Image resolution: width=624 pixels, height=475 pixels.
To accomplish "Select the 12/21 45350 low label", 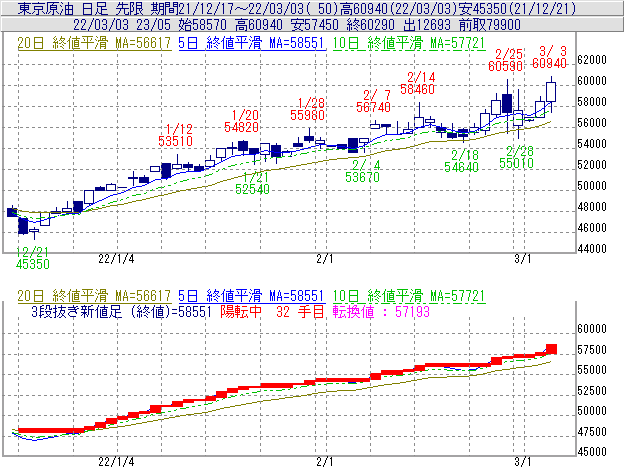I will pos(33,258).
